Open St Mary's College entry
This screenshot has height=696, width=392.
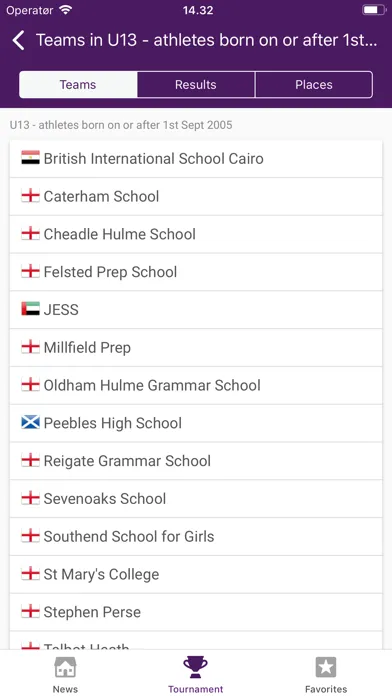196,574
